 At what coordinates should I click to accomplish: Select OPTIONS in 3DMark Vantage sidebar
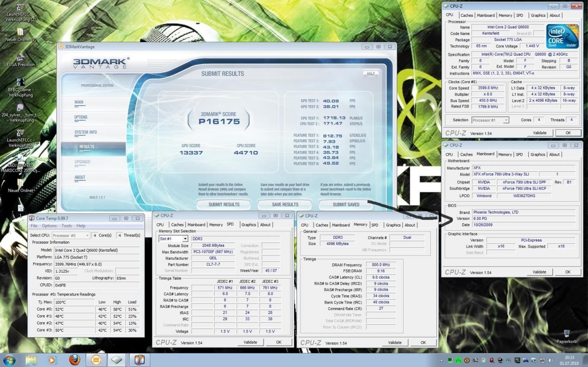pyautogui.click(x=81, y=117)
